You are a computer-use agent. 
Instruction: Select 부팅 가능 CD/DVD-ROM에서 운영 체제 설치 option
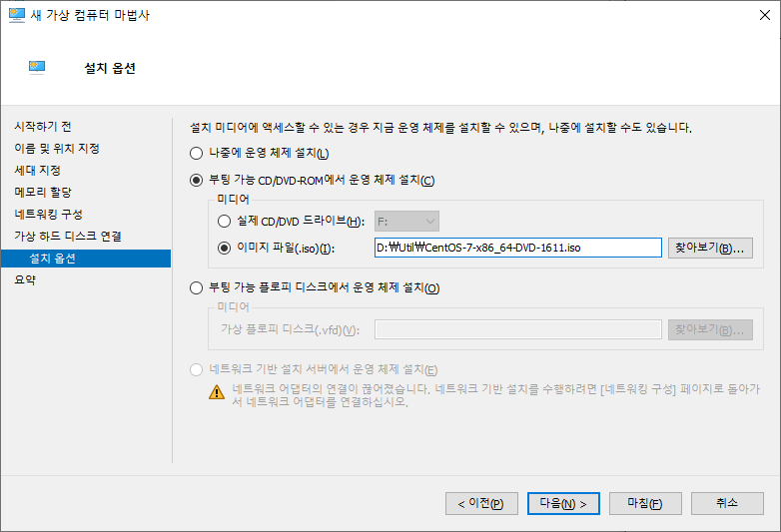196,180
